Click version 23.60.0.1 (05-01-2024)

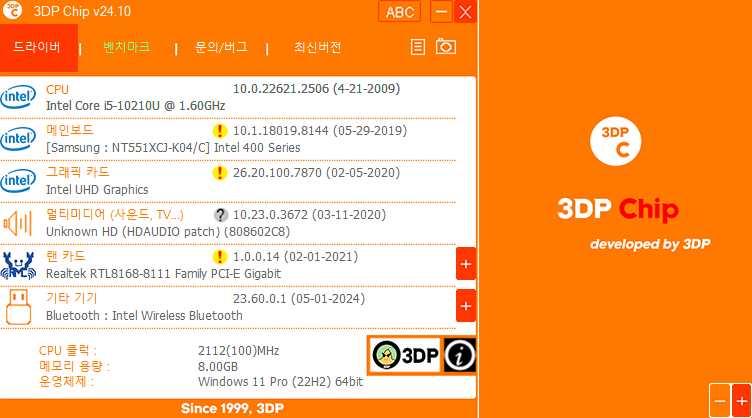(x=299, y=299)
